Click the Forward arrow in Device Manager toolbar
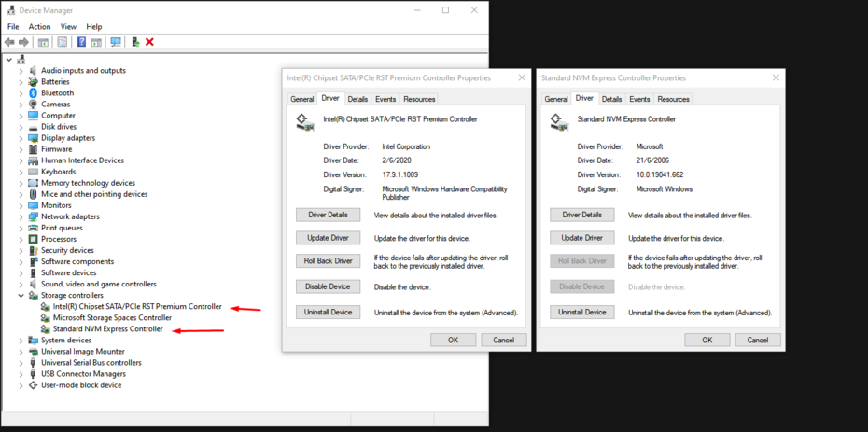This screenshot has height=432, width=868. tap(23, 42)
